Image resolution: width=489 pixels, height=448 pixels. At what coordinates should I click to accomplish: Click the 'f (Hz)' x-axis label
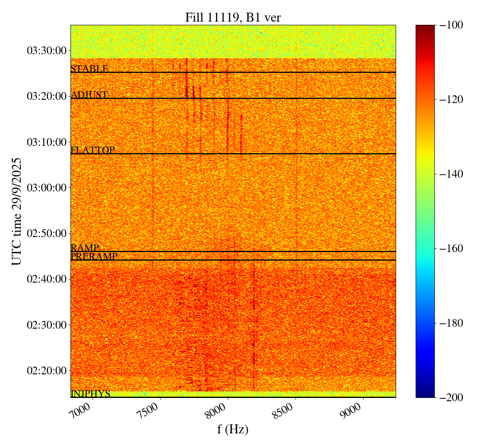[233, 429]
